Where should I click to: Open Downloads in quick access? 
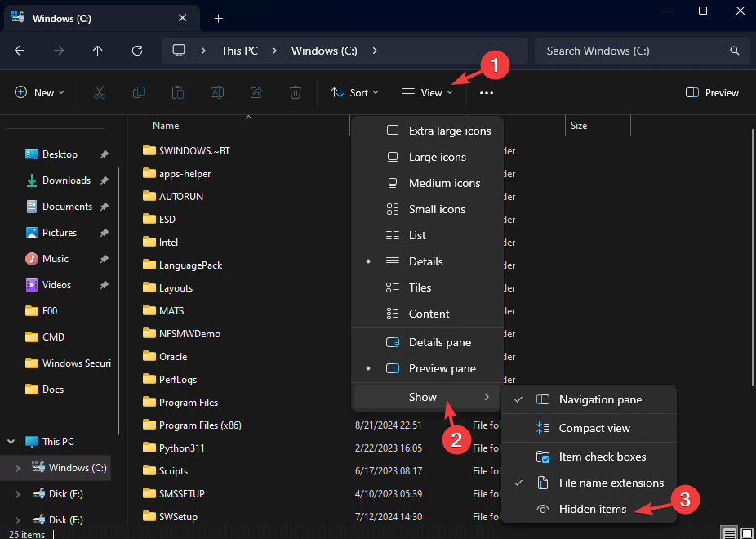pos(66,180)
